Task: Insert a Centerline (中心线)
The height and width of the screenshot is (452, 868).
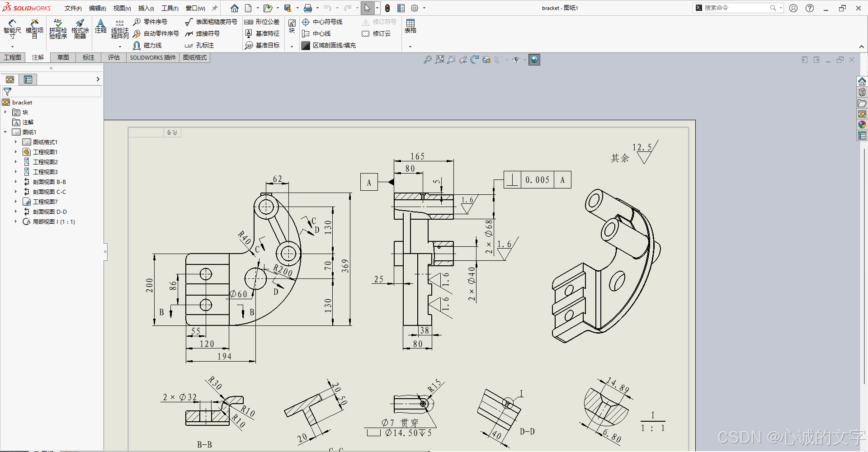Action: tap(316, 33)
